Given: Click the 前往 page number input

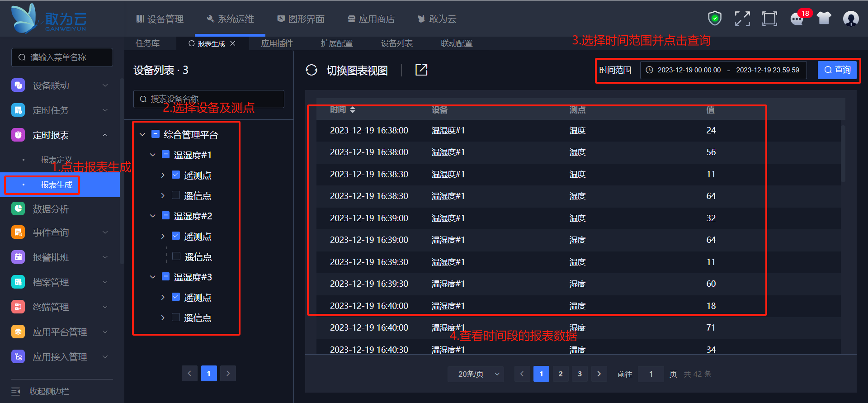Looking at the screenshot, I should (x=651, y=374).
